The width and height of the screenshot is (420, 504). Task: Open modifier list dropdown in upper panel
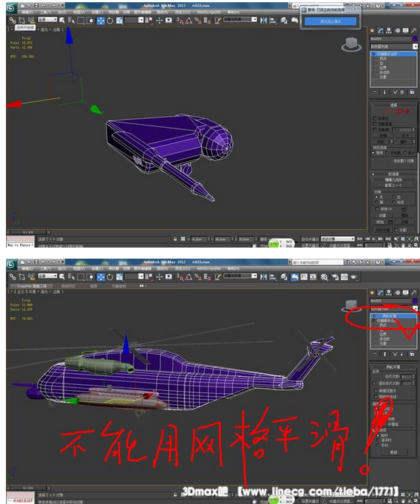393,47
